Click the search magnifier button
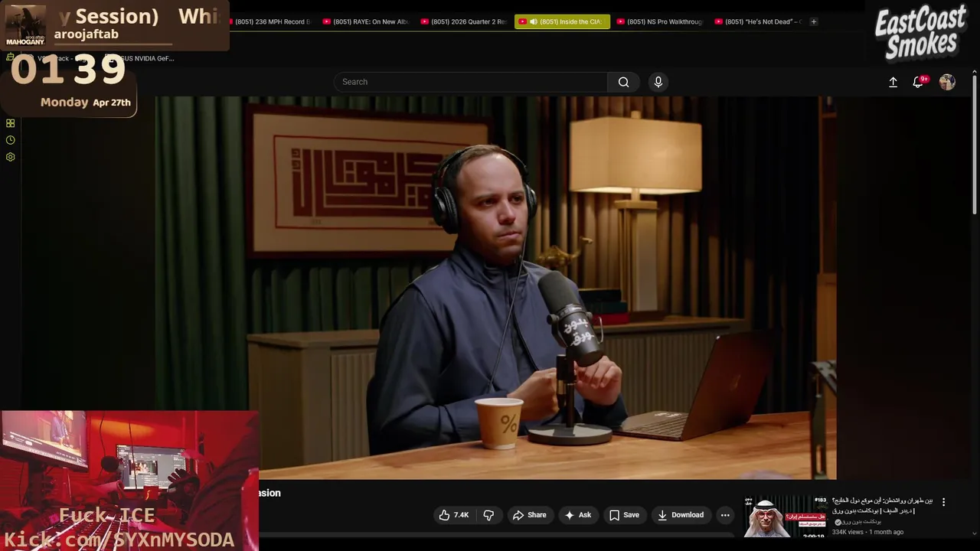 point(623,82)
